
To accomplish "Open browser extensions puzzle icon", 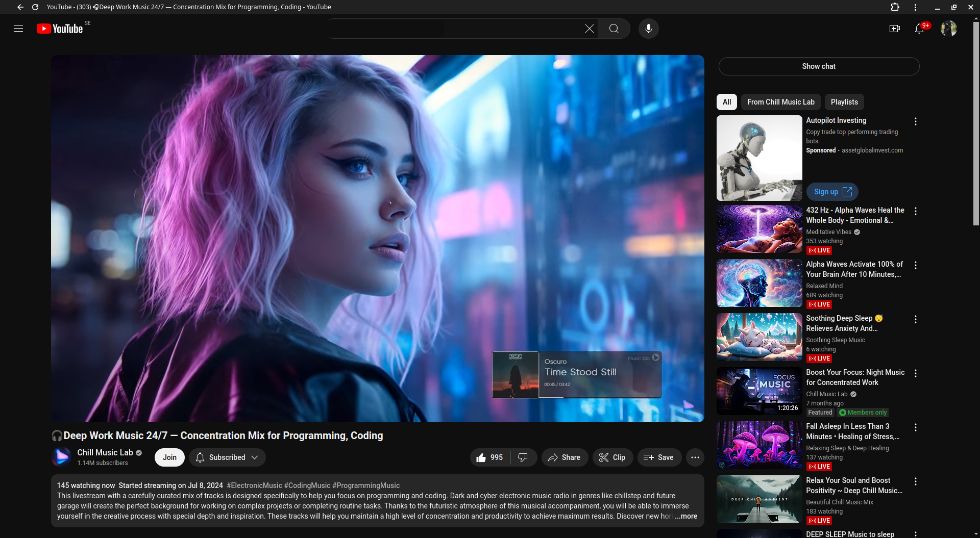I will click(895, 7).
